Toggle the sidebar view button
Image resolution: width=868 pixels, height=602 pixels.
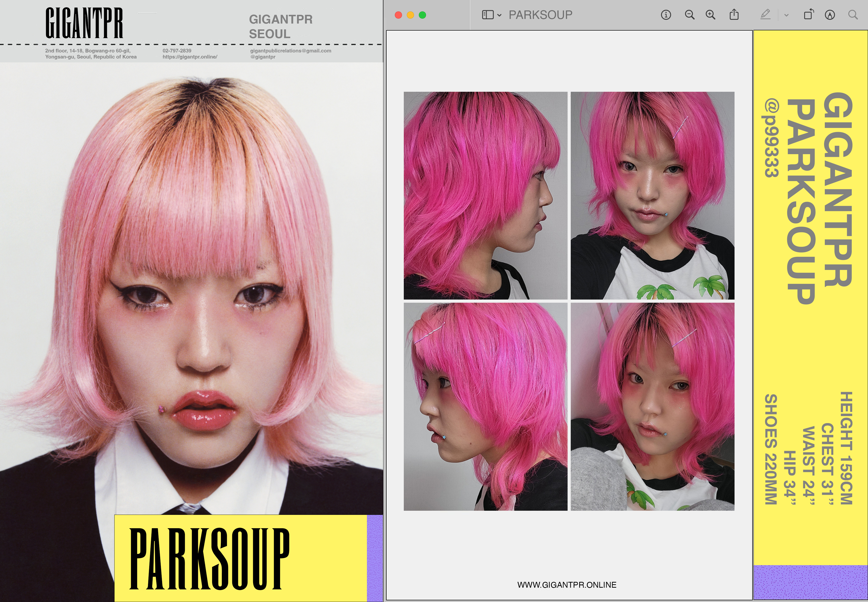click(x=488, y=15)
